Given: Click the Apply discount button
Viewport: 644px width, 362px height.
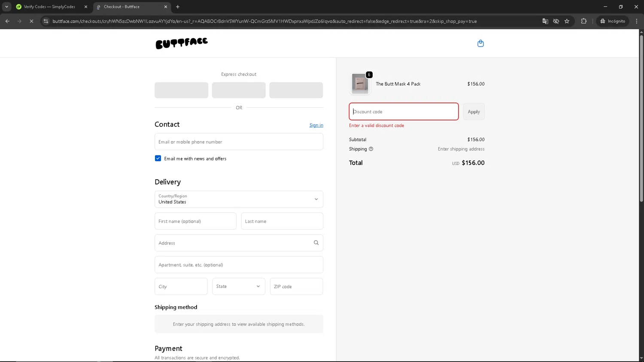Looking at the screenshot, I should coord(474,112).
